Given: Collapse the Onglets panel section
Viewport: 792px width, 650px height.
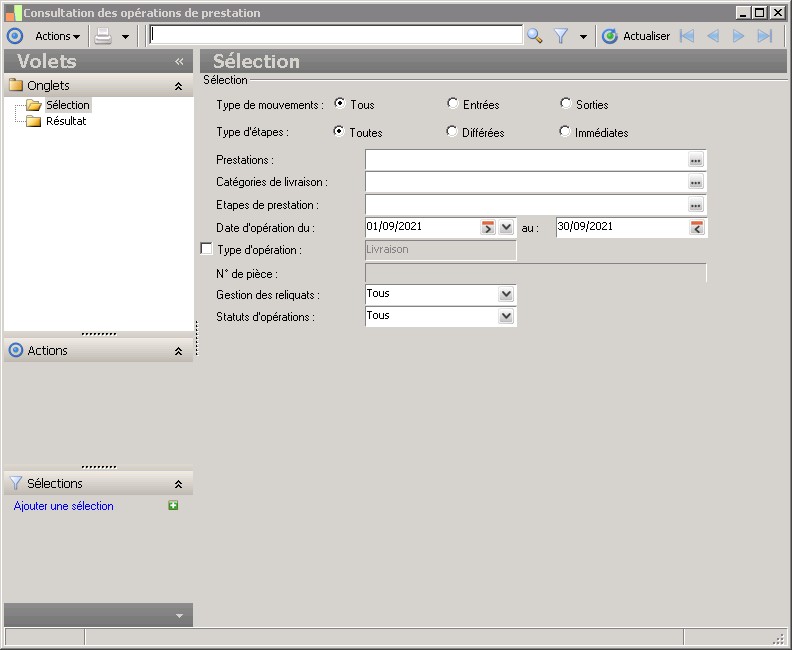Looking at the screenshot, I should [x=178, y=87].
